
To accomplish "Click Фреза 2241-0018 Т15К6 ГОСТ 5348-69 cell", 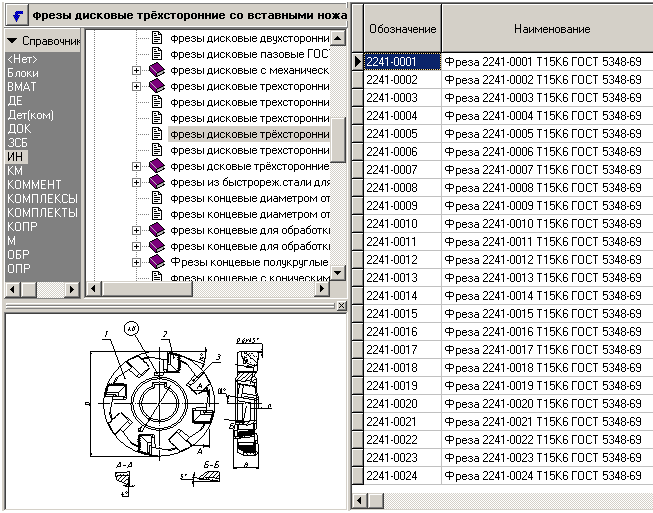I will 547,368.
